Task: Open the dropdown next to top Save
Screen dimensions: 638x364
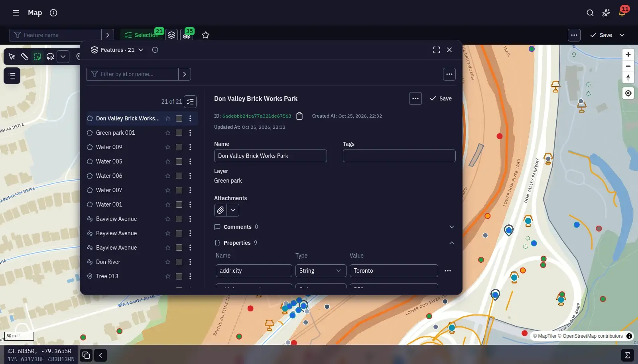Action: (x=622, y=35)
